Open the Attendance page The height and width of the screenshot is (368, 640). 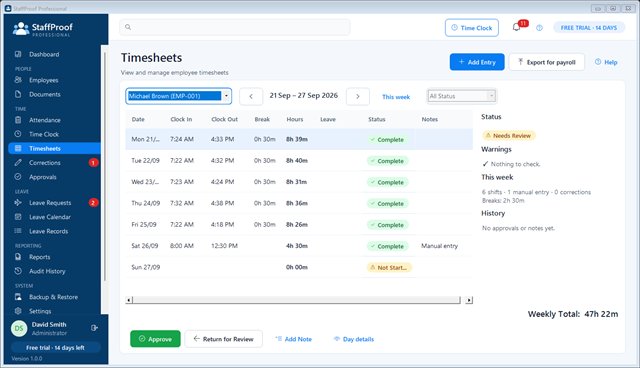pos(44,120)
